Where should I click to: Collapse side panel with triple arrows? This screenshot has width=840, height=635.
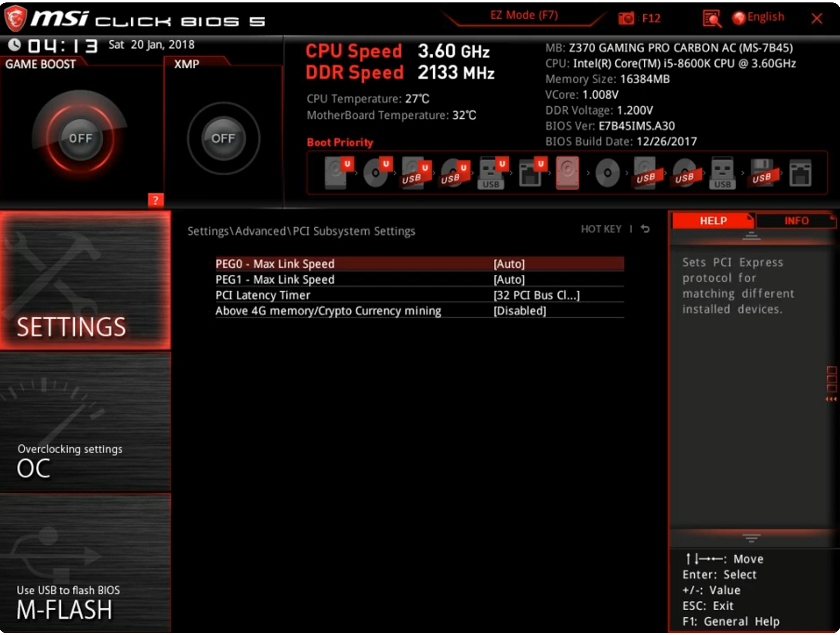(831, 399)
